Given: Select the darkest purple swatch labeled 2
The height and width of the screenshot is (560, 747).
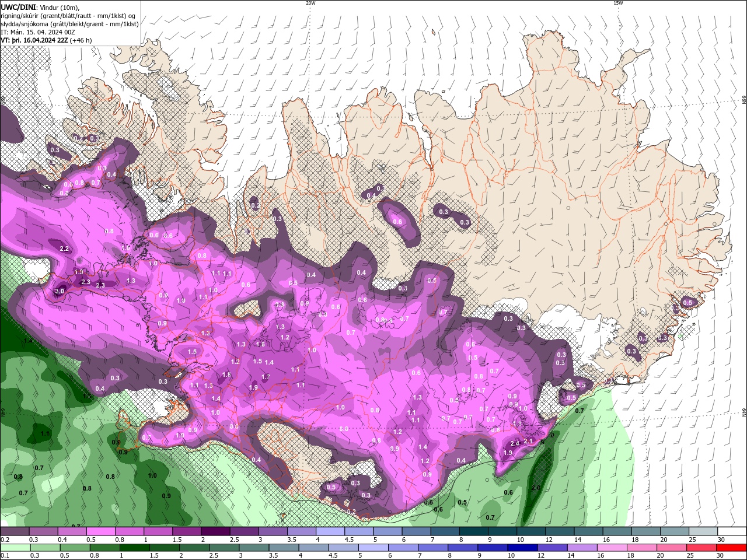Looking at the screenshot, I should coord(215,531).
